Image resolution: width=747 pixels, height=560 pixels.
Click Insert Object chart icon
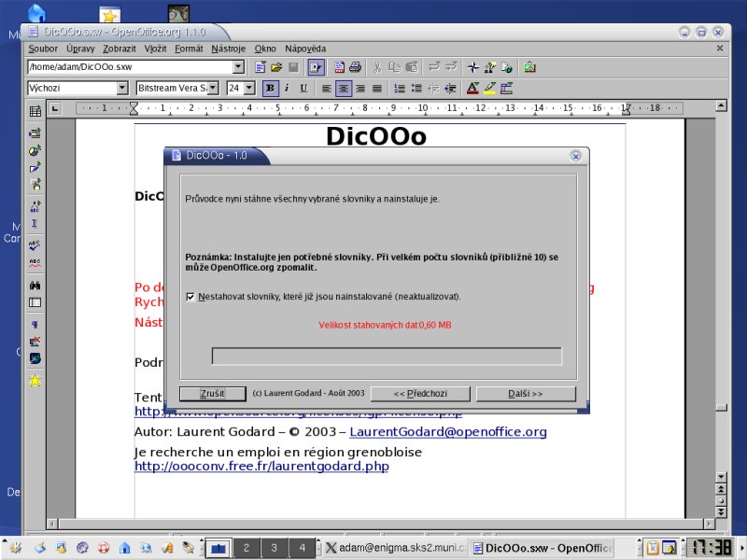[x=35, y=150]
